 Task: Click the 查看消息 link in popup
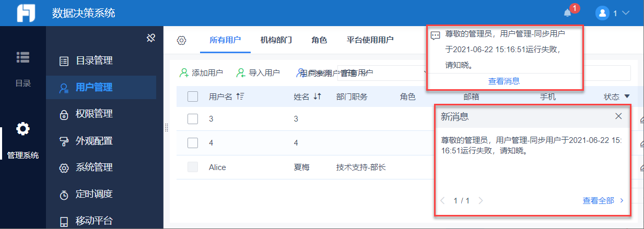pyautogui.click(x=504, y=81)
